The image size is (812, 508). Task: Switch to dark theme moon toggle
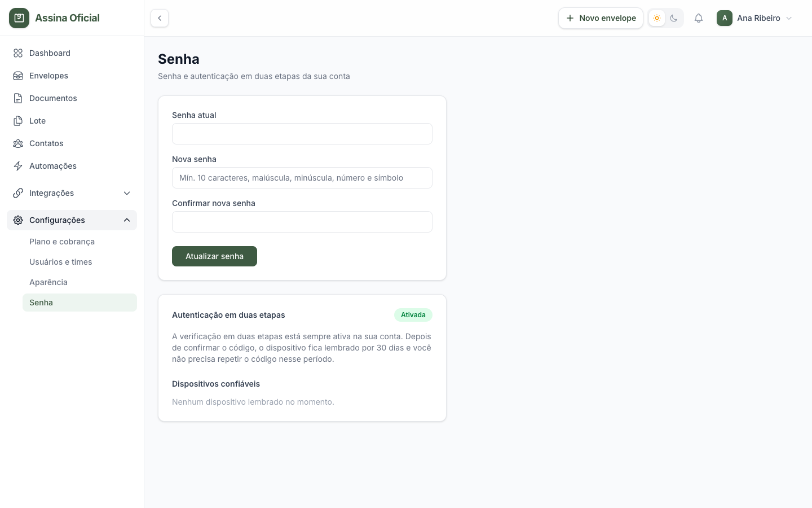tap(674, 18)
